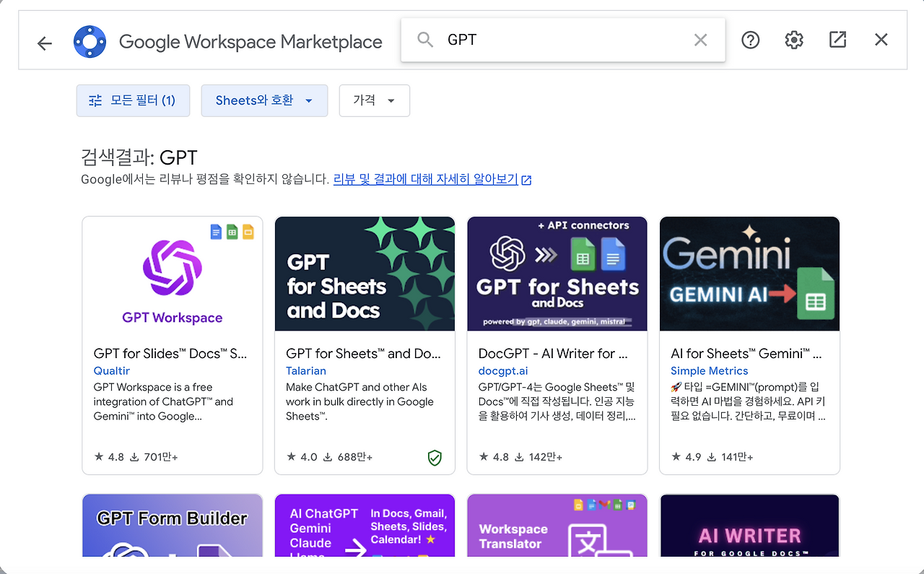Open the Simple Metrics developer link

tap(710, 370)
